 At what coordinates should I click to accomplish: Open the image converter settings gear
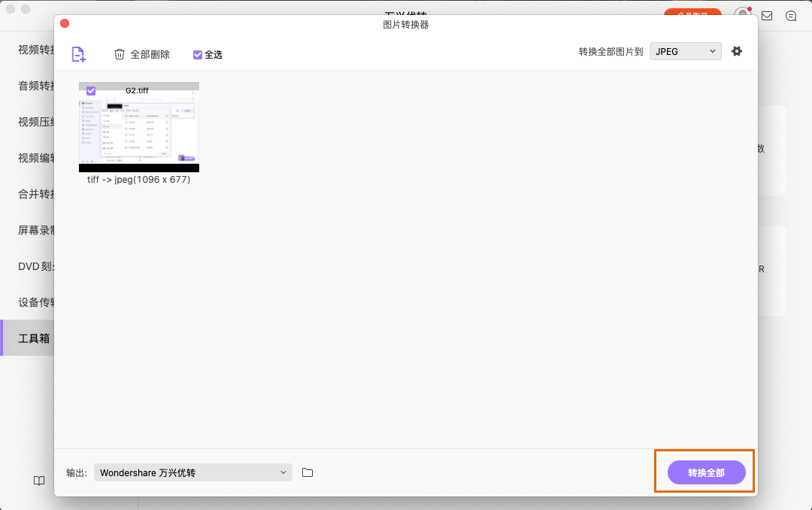tap(736, 51)
